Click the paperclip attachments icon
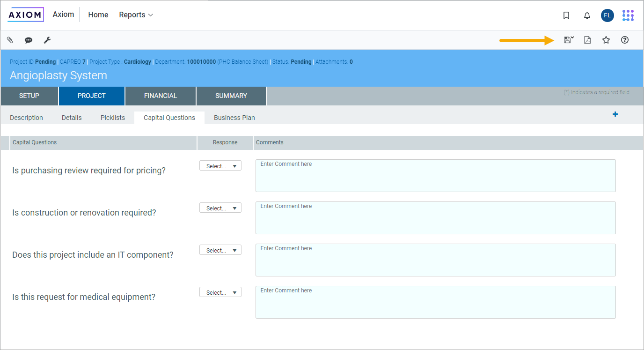 pyautogui.click(x=10, y=40)
